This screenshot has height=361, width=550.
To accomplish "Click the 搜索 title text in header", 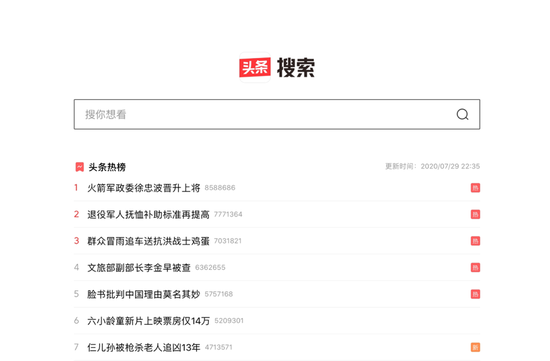I will tap(296, 67).
